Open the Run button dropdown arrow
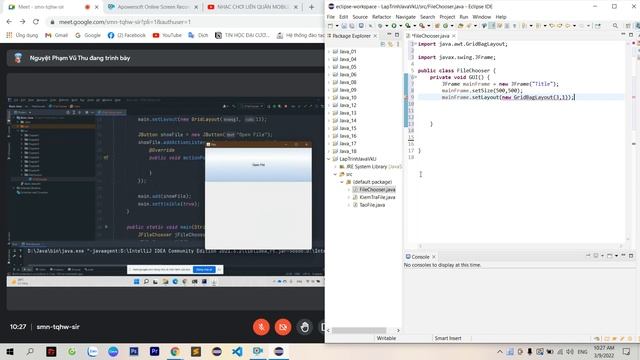The width and height of the screenshot is (640, 360). (400, 26)
